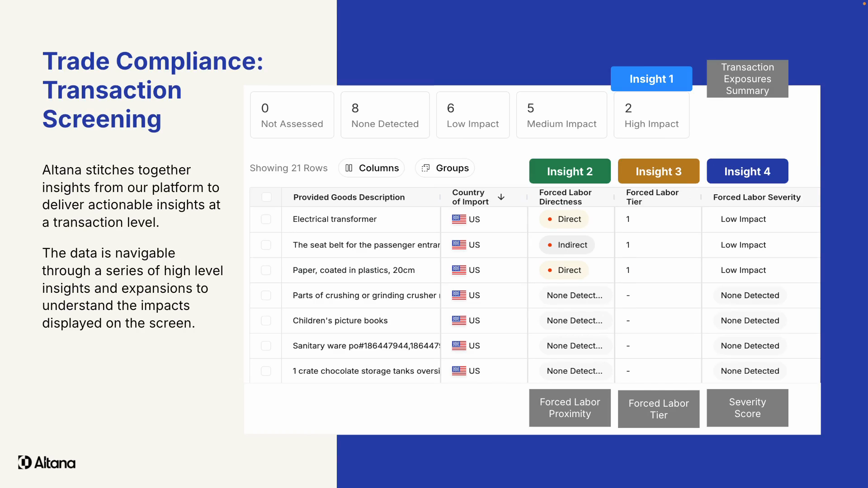This screenshot has width=868, height=488.
Task: Check the Electrical transformer row checkbox
Action: tap(266, 219)
